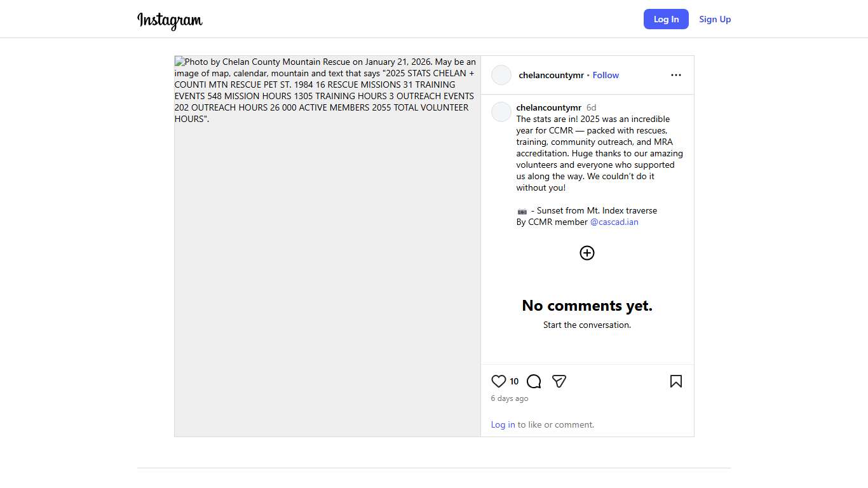
Task: Open the @cascad.ian mention link
Action: pyautogui.click(x=614, y=222)
